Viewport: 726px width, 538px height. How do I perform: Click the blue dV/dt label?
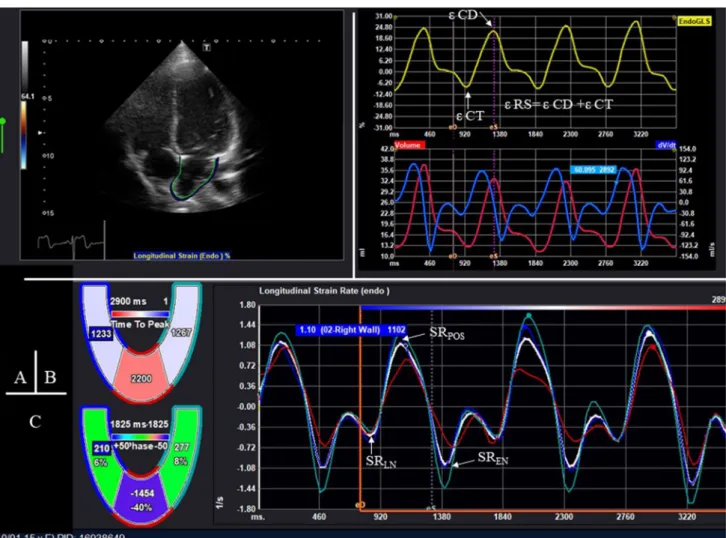[x=666, y=145]
